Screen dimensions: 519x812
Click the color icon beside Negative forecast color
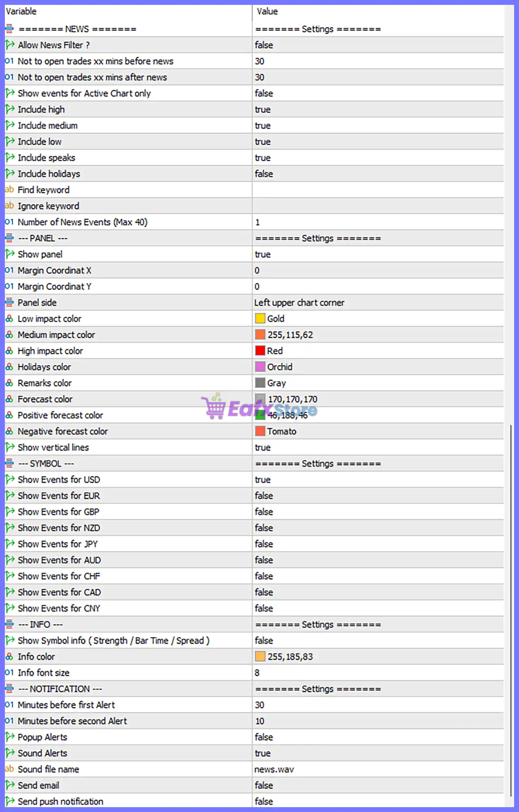click(x=9, y=431)
